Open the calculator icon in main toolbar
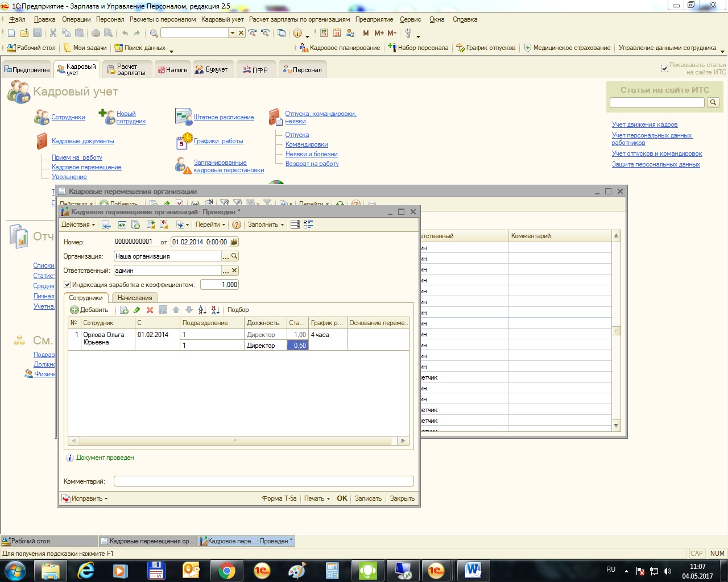Viewport: 728px width, 582px height. [x=324, y=33]
